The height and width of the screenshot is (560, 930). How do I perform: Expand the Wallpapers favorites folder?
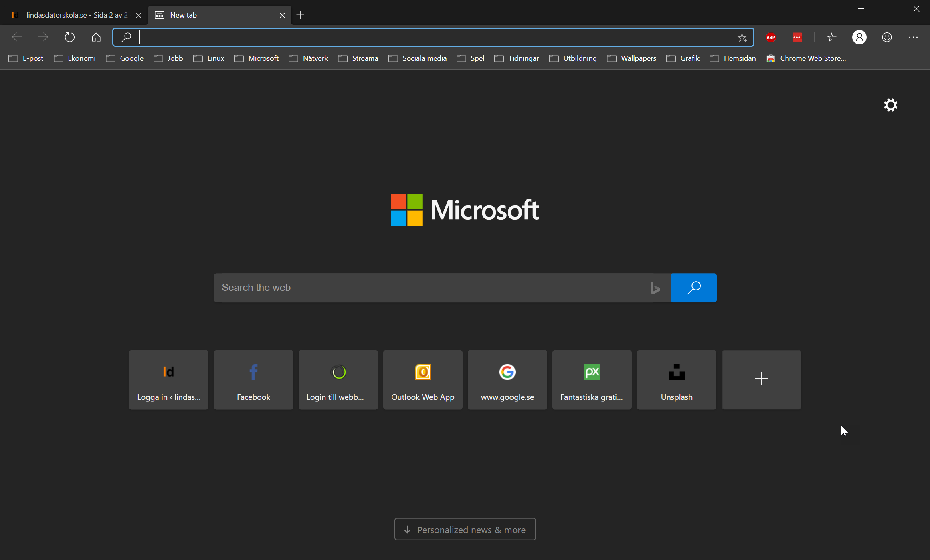631,58
